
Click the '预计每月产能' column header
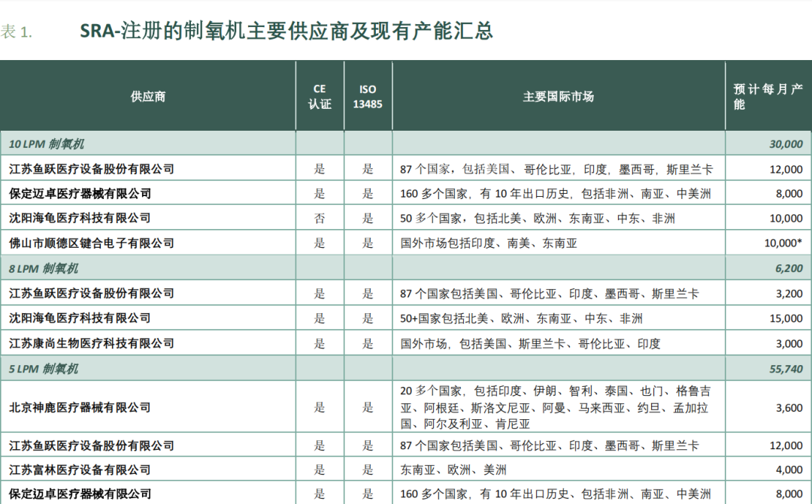[768, 96]
